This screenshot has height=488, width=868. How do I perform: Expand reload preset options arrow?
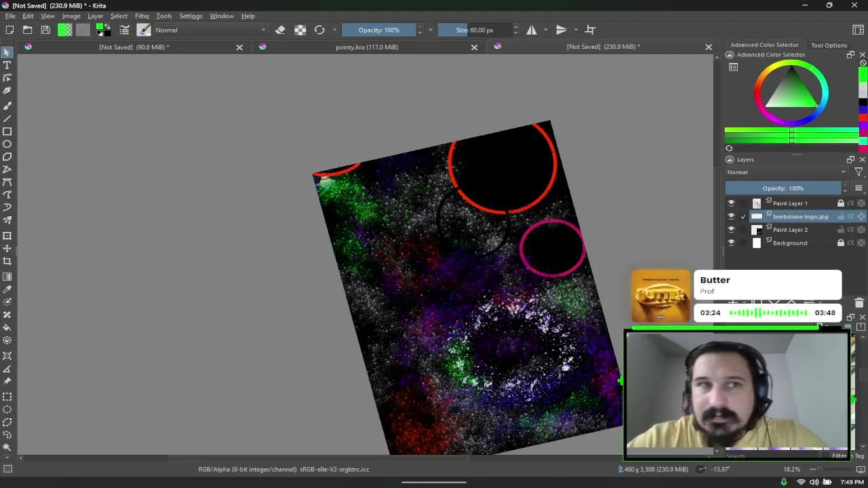[x=334, y=30]
